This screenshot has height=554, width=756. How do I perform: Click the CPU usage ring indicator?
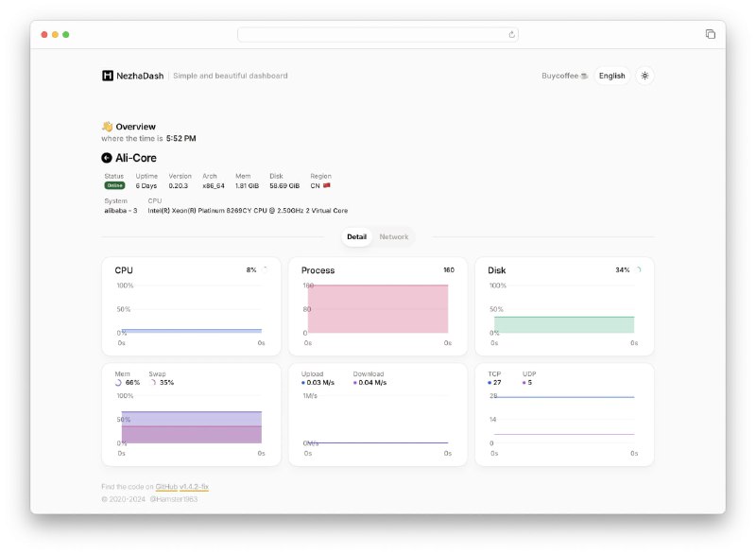click(x=265, y=269)
